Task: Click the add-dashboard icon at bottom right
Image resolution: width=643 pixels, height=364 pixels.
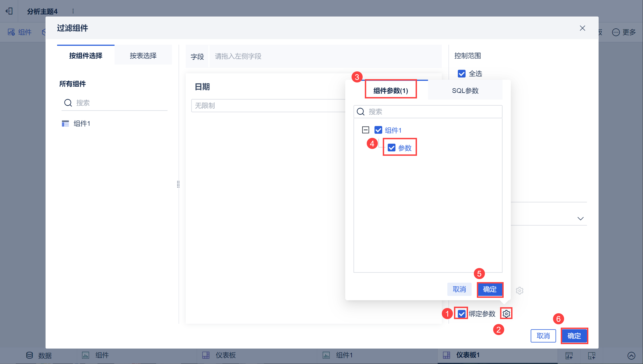Action: tap(591, 355)
